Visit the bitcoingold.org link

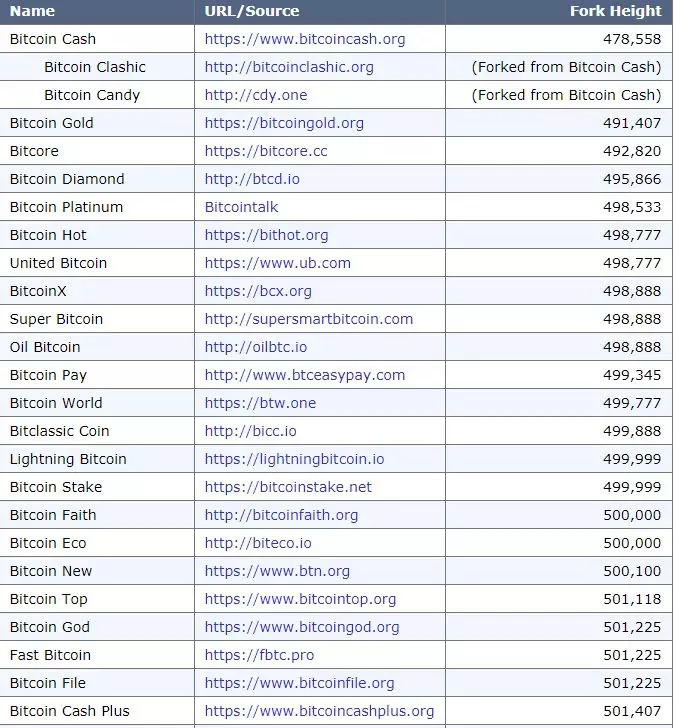coord(284,123)
